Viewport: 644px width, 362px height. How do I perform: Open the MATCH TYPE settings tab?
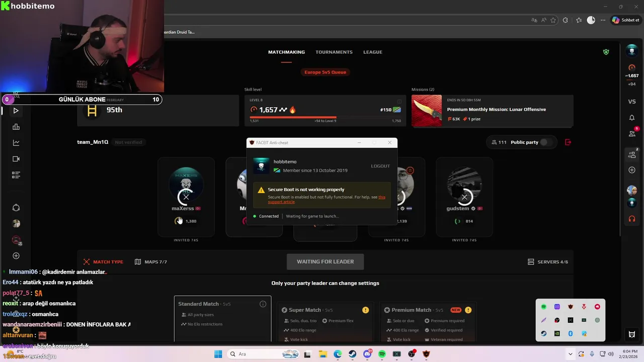tap(103, 262)
